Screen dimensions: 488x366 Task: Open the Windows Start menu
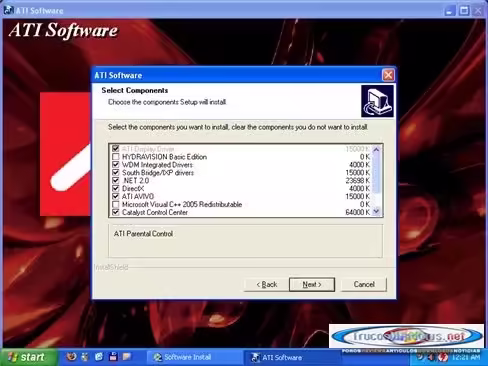pos(28,357)
